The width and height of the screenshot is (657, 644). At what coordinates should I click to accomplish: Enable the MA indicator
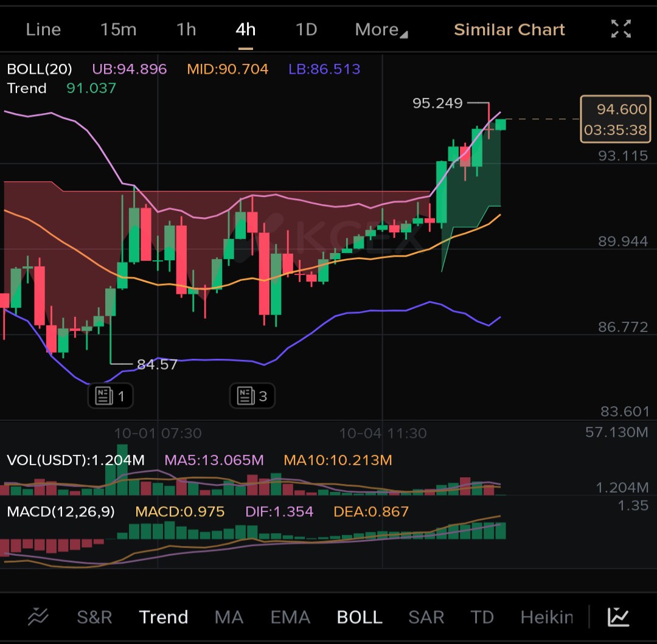pyautogui.click(x=229, y=617)
